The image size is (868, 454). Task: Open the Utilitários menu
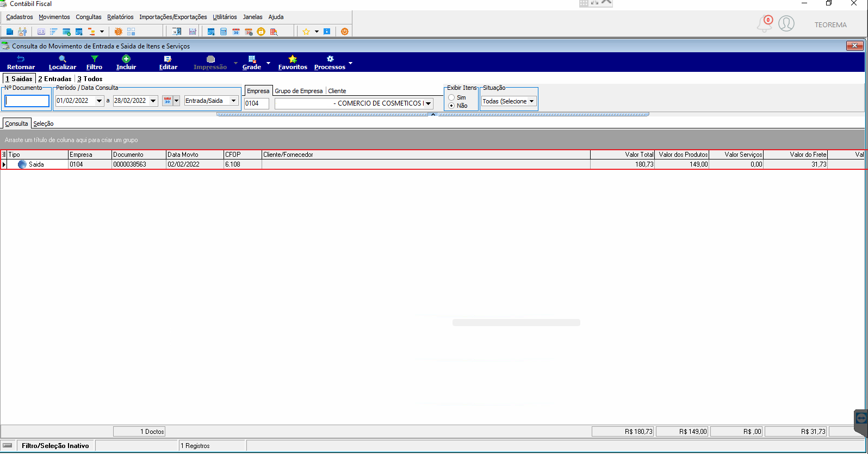(225, 17)
